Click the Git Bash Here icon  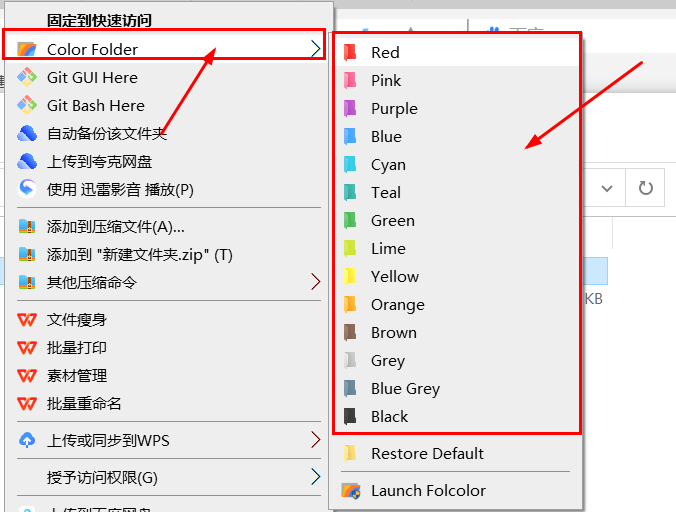[x=27, y=105]
